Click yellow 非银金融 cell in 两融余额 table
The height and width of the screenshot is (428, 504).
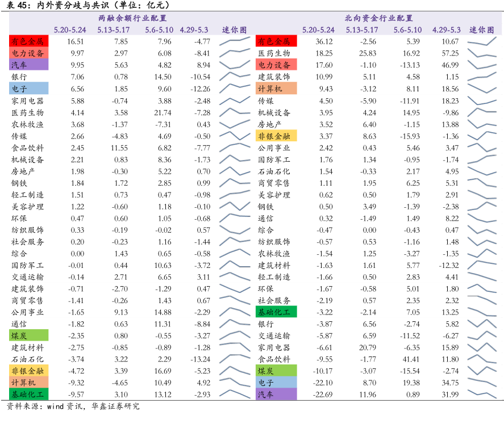coord(29,371)
